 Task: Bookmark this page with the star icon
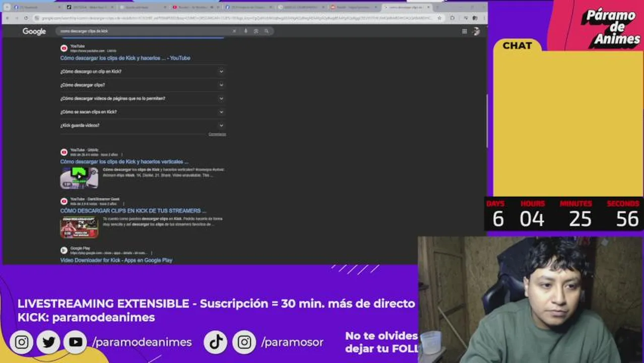(439, 18)
